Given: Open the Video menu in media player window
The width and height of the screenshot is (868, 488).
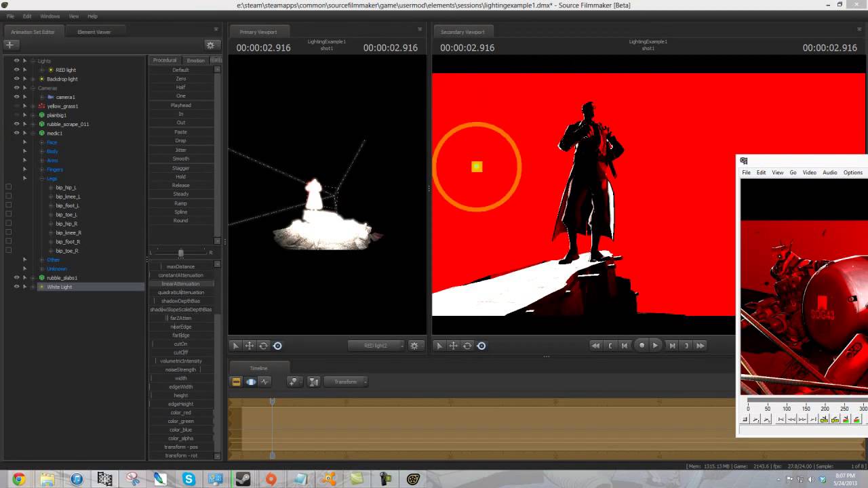Looking at the screenshot, I should (810, 173).
